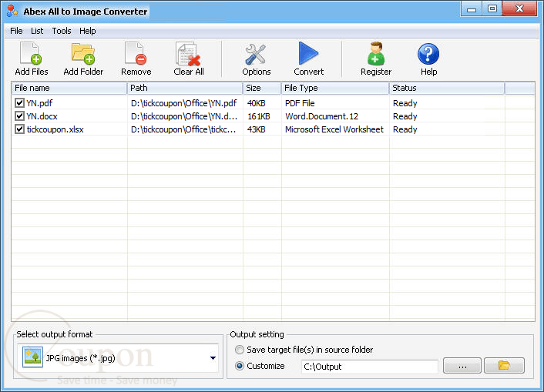Screen dimensions: 544x392
Task: Click the JPG image format thumbnail icon
Action: pyautogui.click(x=32, y=357)
